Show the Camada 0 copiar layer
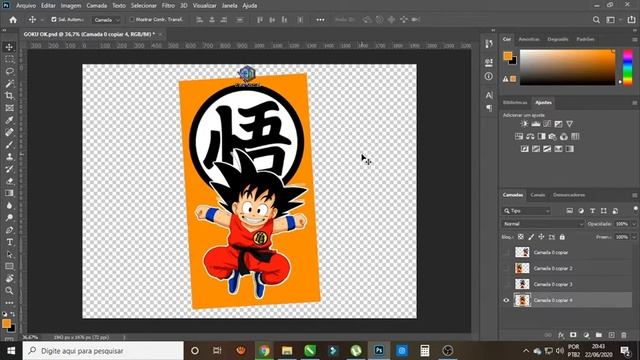Viewport: 640px width, 360px height. (x=506, y=252)
